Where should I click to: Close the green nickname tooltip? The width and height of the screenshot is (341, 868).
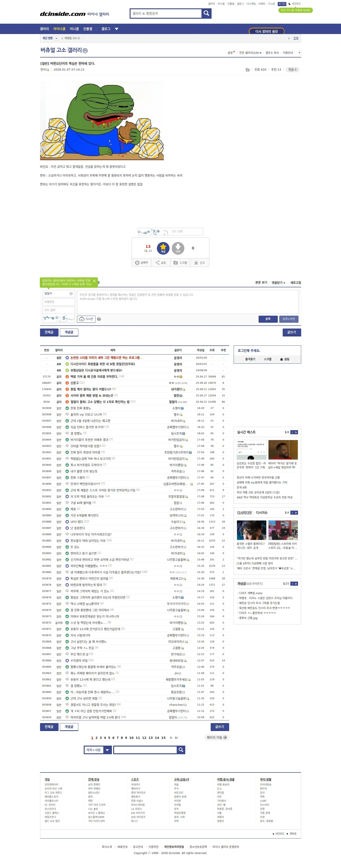[x=94, y=281]
